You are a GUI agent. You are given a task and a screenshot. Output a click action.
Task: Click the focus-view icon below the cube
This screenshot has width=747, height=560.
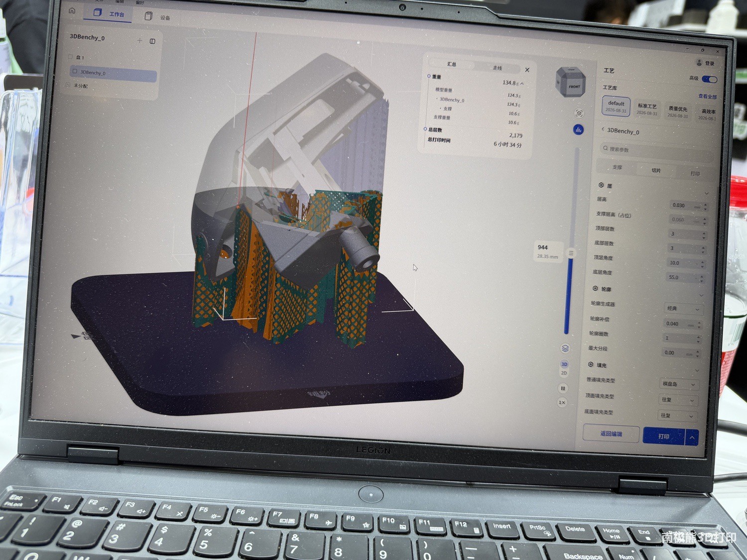[x=579, y=113]
